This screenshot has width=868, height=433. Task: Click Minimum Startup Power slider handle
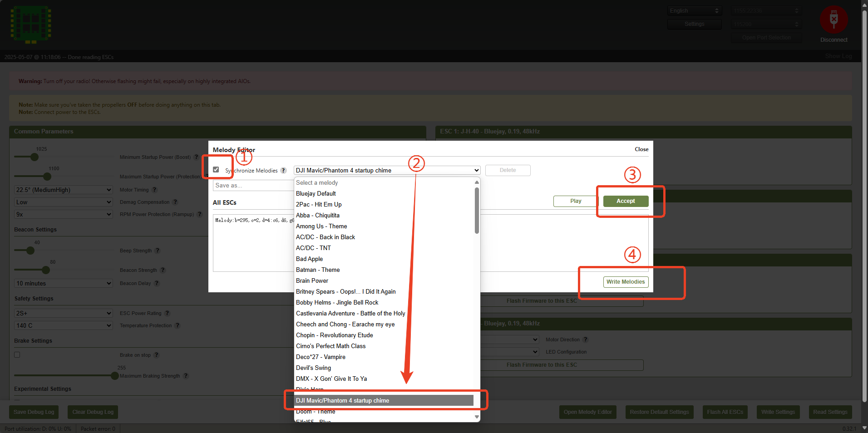point(35,157)
